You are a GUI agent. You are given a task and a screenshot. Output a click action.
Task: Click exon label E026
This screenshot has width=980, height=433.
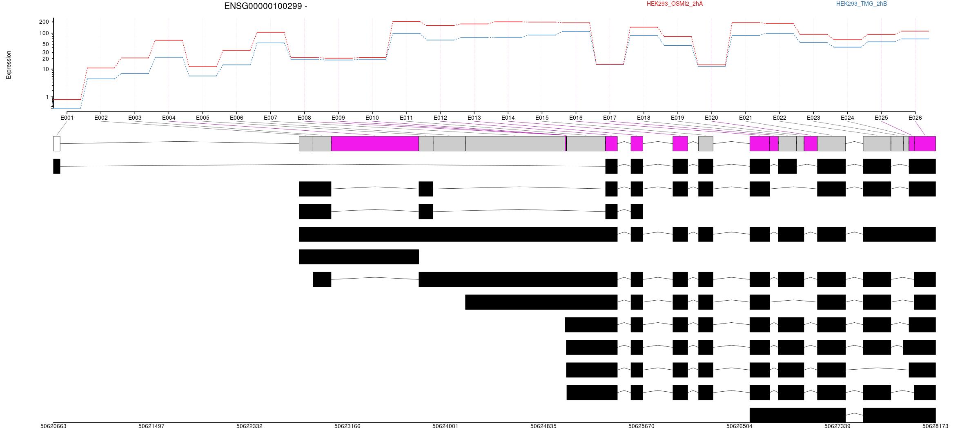click(915, 118)
